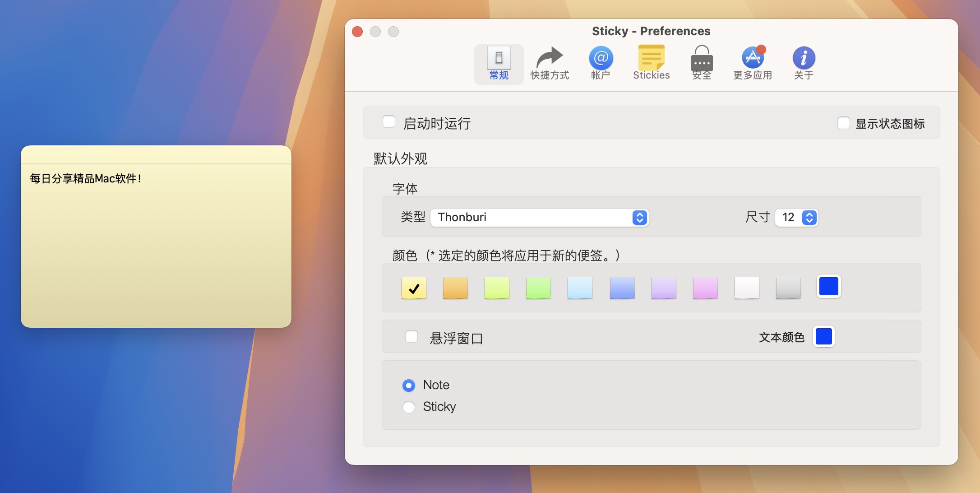980x493 pixels.
Task: Select the light green note color
Action: [x=497, y=288]
